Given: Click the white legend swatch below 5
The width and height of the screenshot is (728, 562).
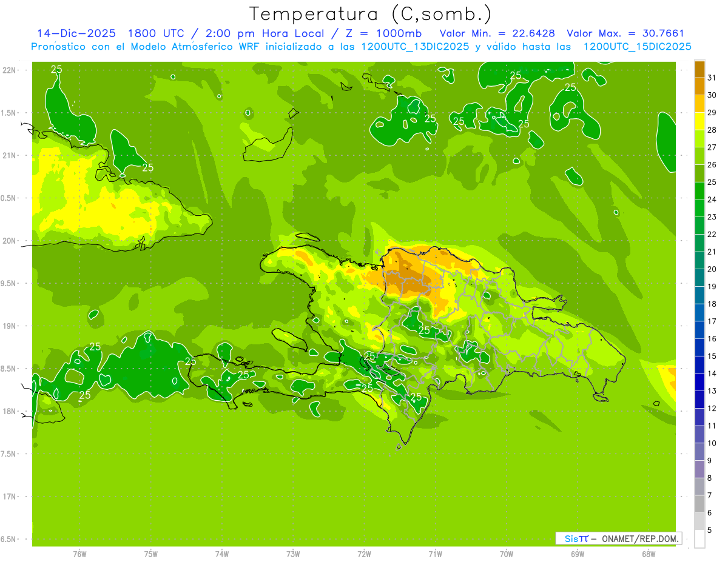Looking at the screenshot, I should click(699, 539).
